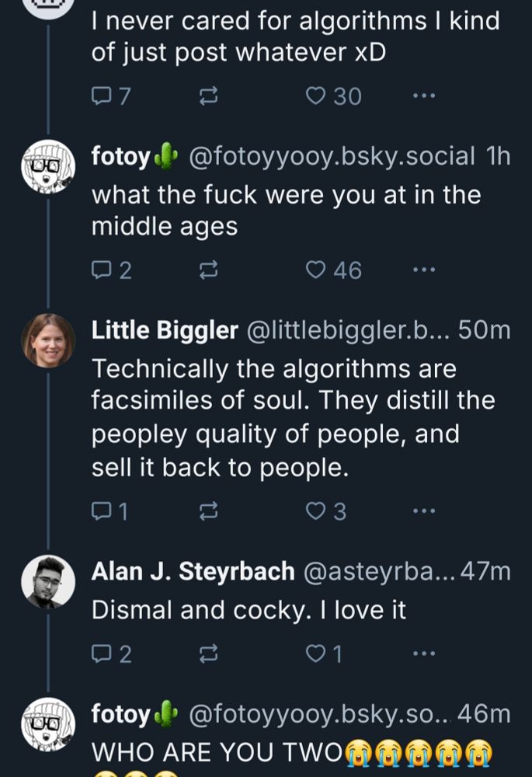Open Little Biggler's profile name link
532x777 pixels.
pos(165,330)
